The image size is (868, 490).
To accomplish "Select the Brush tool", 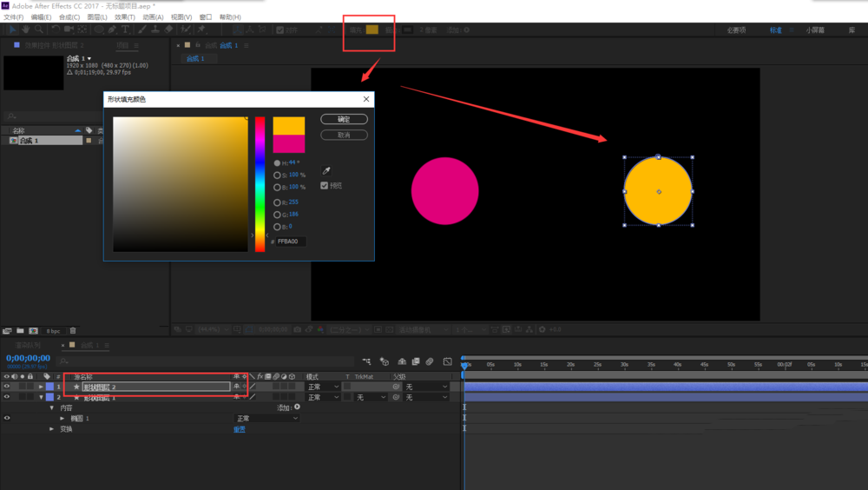I will click(x=142, y=30).
